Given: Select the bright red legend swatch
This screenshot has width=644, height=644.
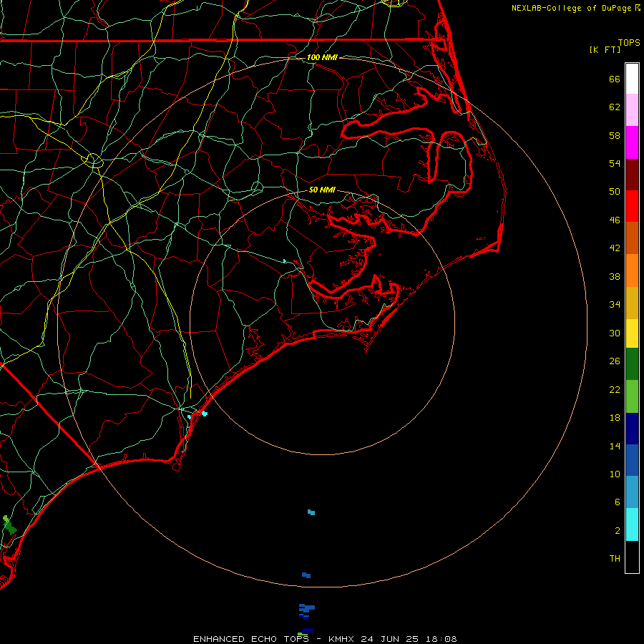Looking at the screenshot, I should [x=632, y=206].
